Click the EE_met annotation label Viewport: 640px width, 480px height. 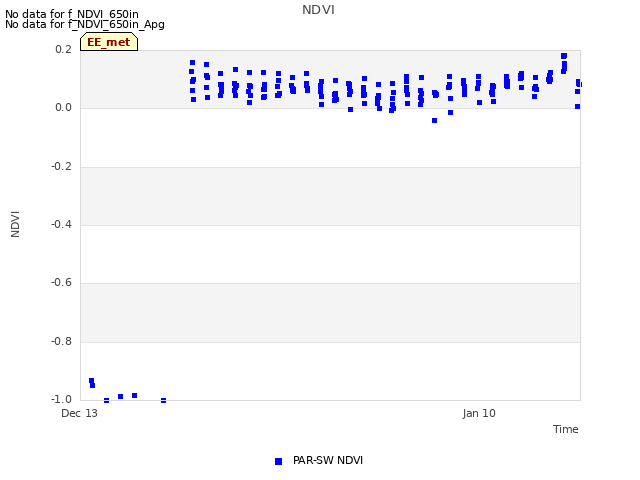click(x=109, y=42)
